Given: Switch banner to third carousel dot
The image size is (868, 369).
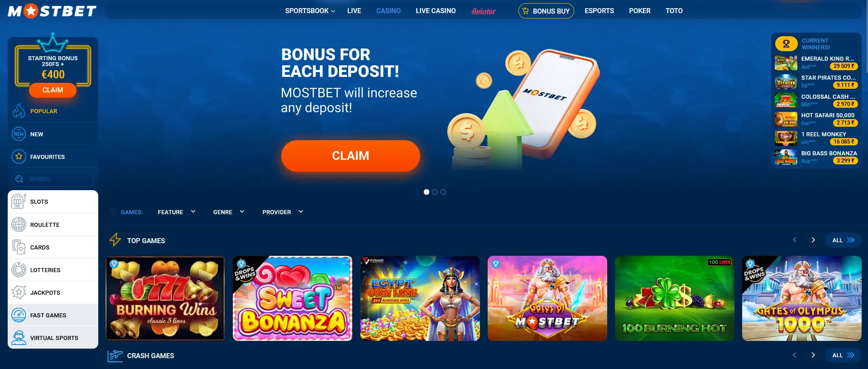Looking at the screenshot, I should tap(443, 192).
